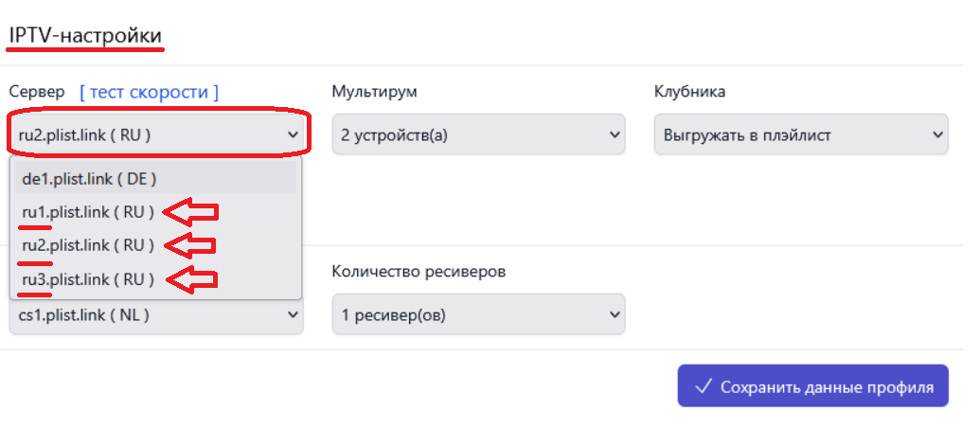
Task: Click the chevron arrow of the Мультирум dropdown
Action: pos(615,134)
